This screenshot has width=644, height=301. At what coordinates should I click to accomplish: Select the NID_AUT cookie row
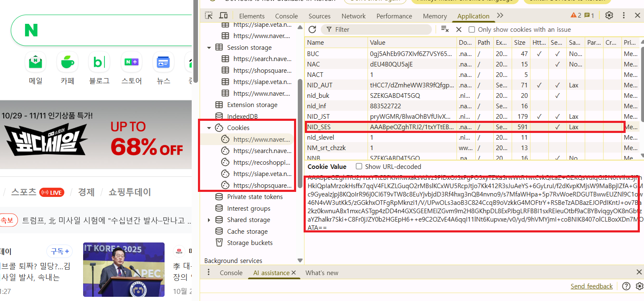click(472, 85)
